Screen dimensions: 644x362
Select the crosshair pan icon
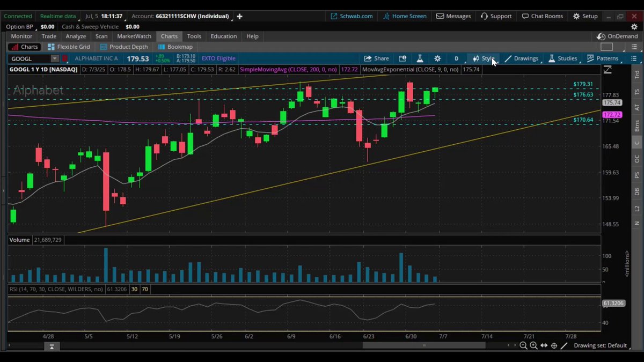click(554, 346)
